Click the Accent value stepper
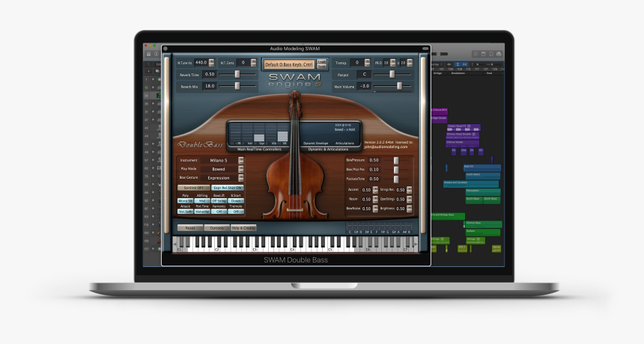 pos(375,190)
